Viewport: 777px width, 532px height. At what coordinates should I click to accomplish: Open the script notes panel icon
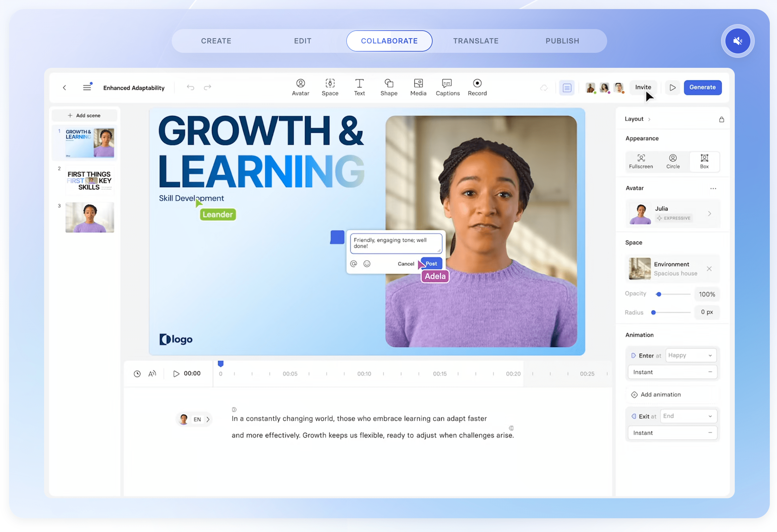(567, 88)
